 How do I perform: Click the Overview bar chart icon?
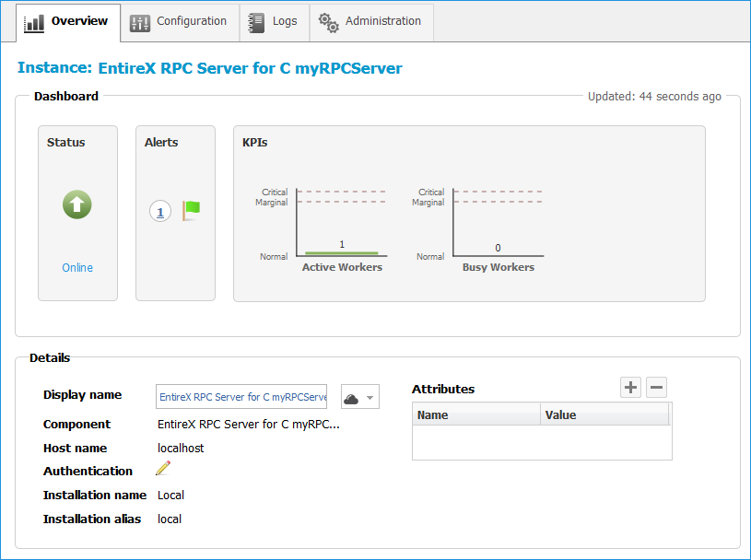[34, 23]
